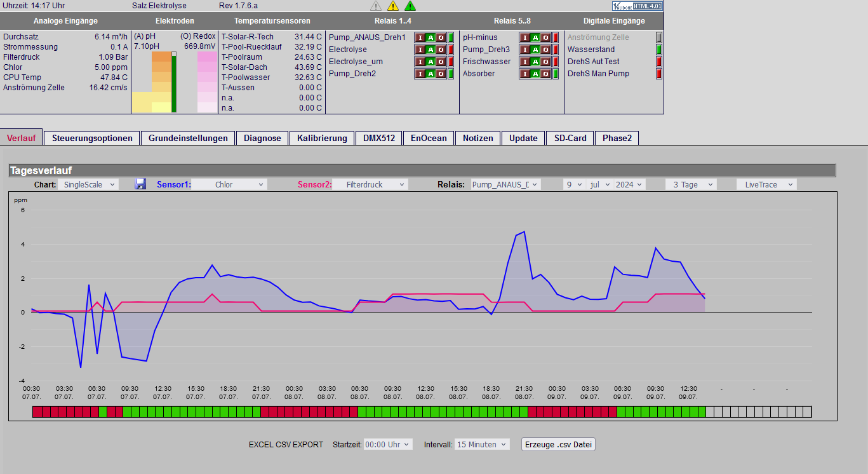Viewport: 868px width, 474px height.
Task: Click first red relay timeline block
Action: click(x=36, y=412)
